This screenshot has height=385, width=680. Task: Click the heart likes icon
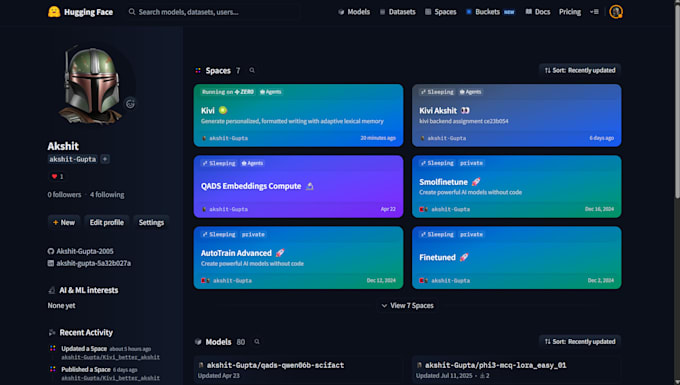coord(54,176)
